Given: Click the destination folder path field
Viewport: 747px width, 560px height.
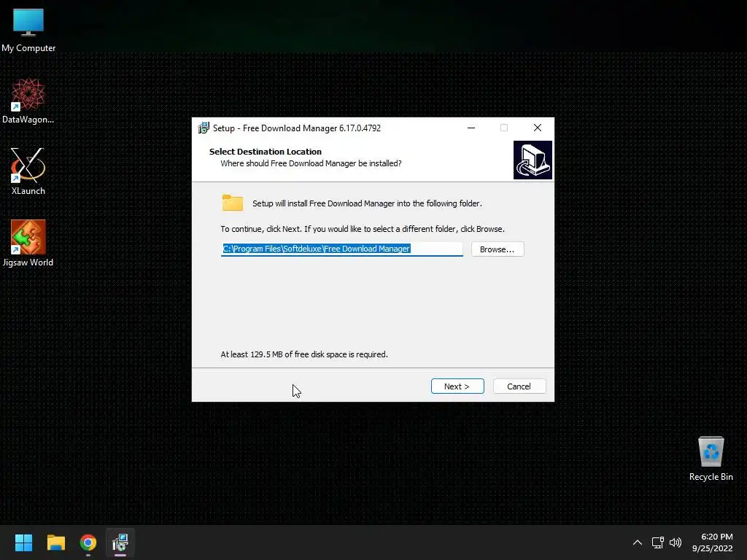Looking at the screenshot, I should coord(341,249).
